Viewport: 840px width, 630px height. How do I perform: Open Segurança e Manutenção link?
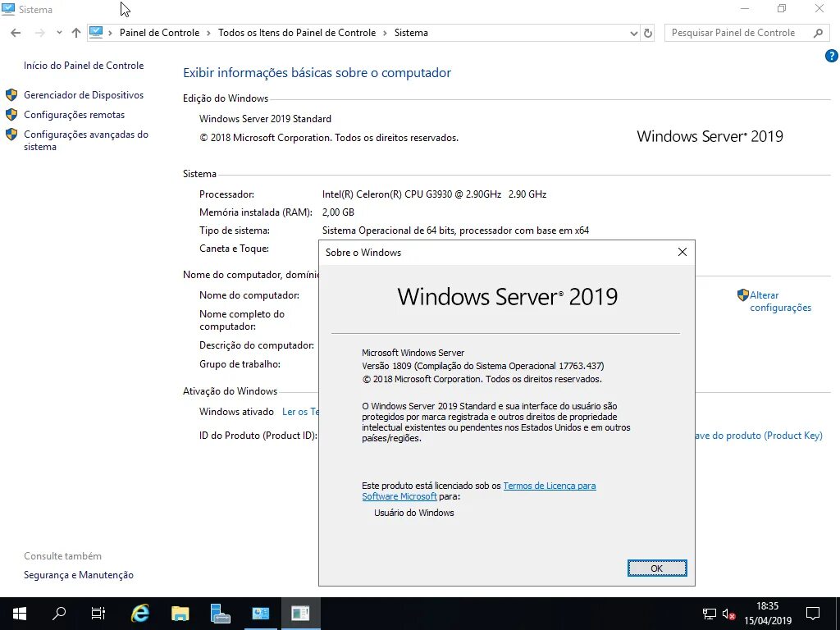pyautogui.click(x=79, y=575)
